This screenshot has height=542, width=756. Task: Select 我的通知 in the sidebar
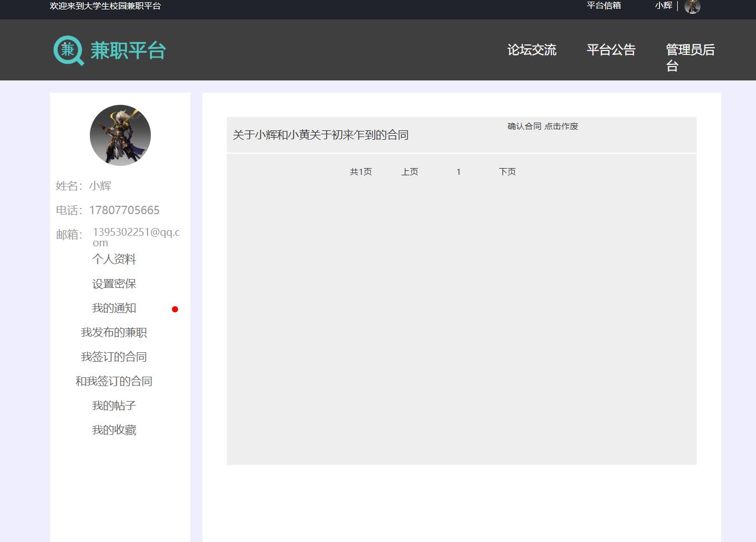click(114, 308)
